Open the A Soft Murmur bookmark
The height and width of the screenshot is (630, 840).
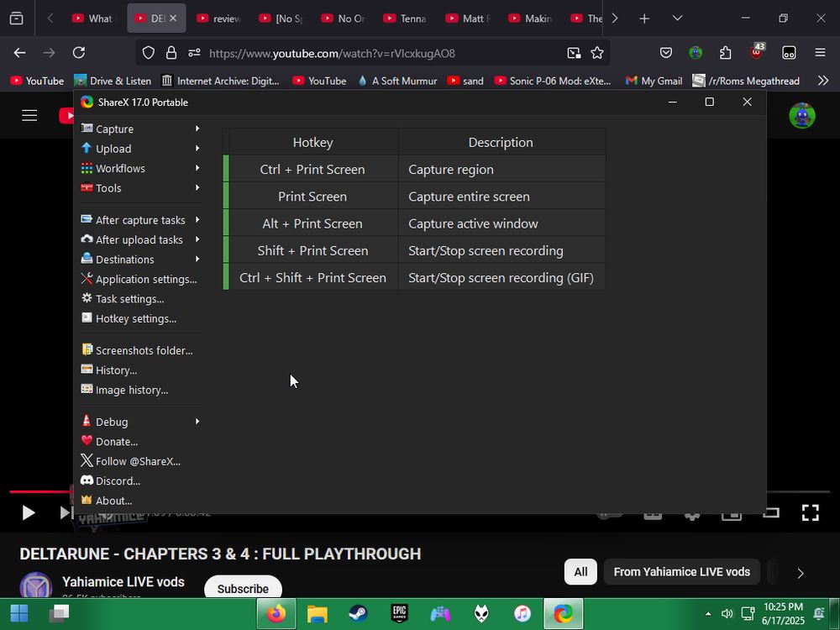pyautogui.click(x=397, y=81)
